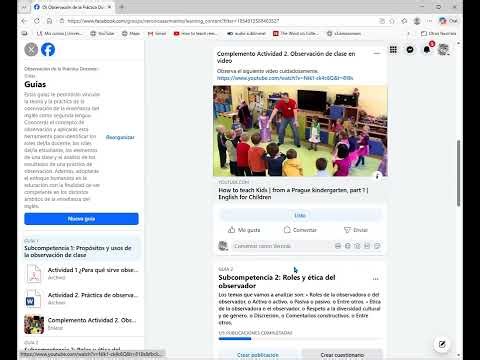This screenshot has height=360, width=480.
Task: Attach photo in comment box
Action: tap(357, 246)
